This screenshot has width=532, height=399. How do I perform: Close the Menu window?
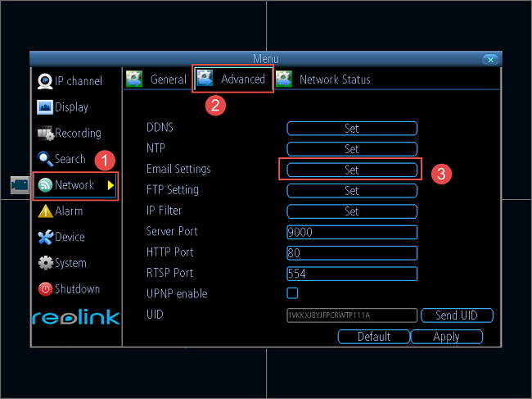click(x=490, y=60)
